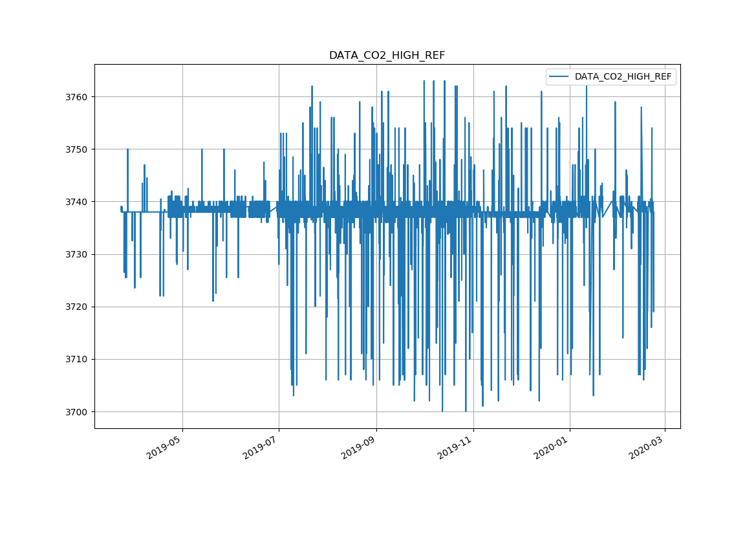Viewport: 756px width, 535px height.
Task: Click grid intersection of 2019-05 and 3710
Action: tap(182, 359)
